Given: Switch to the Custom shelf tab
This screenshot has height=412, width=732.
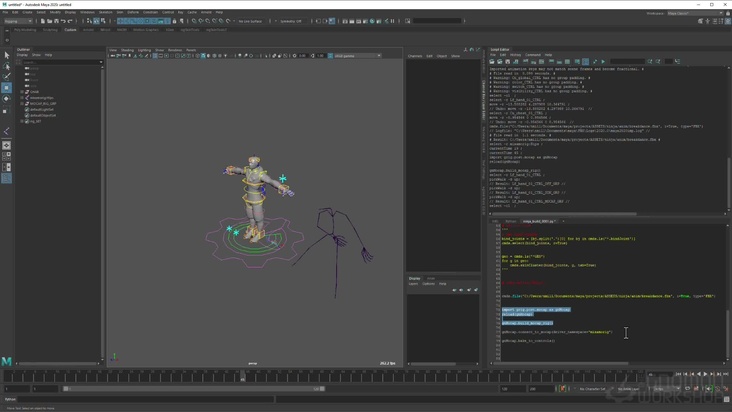Looking at the screenshot, I should (70, 30).
